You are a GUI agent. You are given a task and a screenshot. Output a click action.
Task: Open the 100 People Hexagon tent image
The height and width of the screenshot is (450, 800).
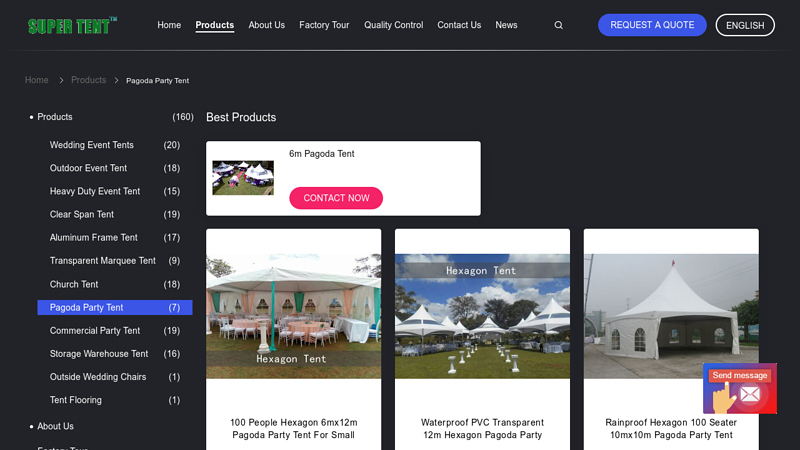pyautogui.click(x=293, y=316)
